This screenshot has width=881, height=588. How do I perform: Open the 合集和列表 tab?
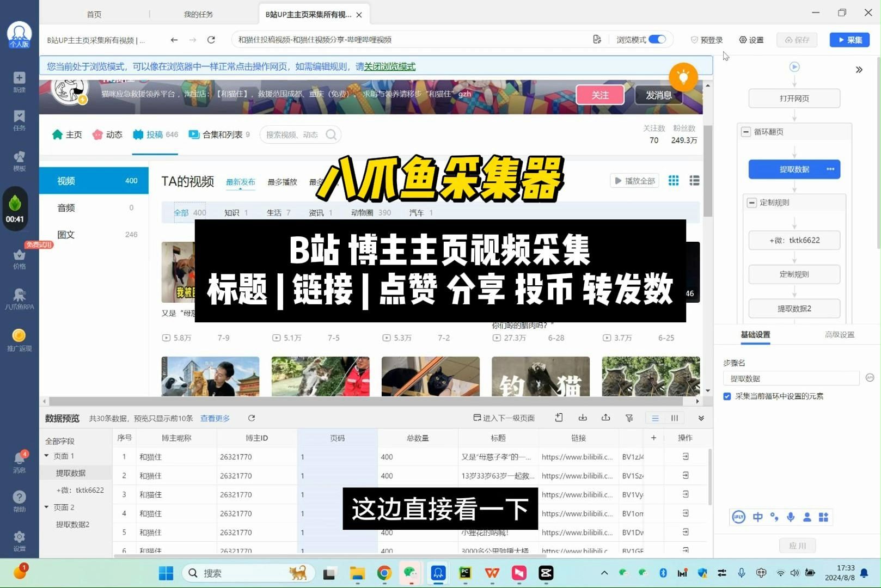219,134
